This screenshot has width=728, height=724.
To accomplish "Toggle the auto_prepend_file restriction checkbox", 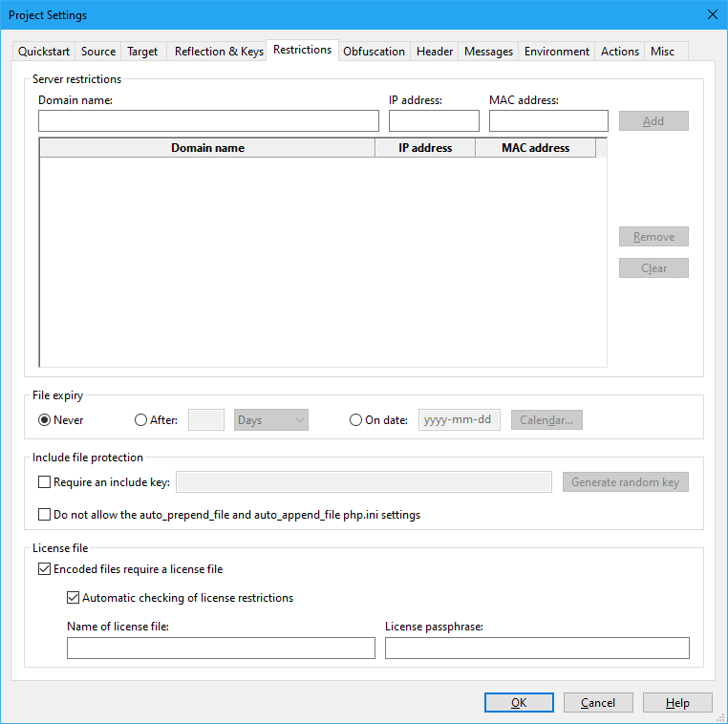I will [x=44, y=515].
